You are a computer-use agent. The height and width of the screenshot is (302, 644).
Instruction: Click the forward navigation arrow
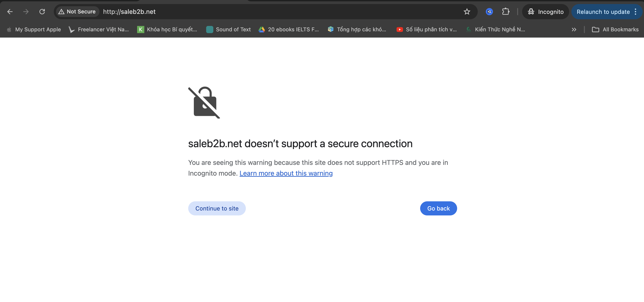pyautogui.click(x=26, y=12)
